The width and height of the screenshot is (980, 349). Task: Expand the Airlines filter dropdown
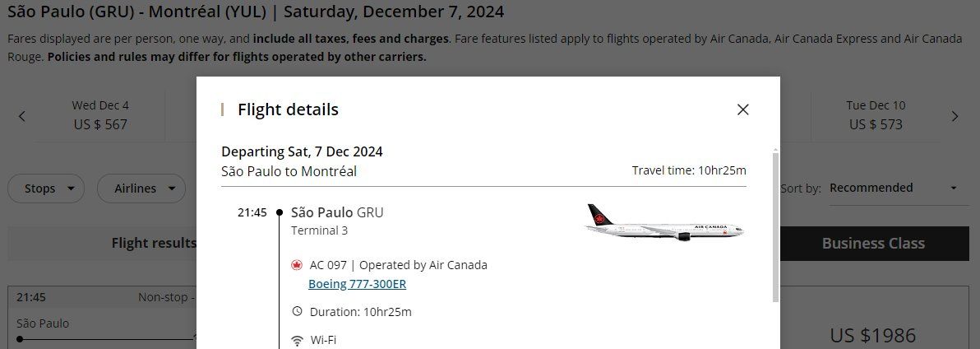click(x=140, y=188)
